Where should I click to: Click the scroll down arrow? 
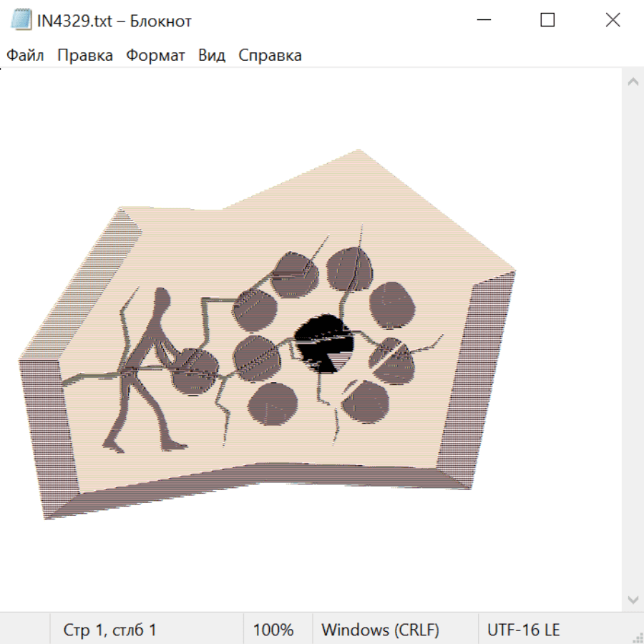coord(633,599)
